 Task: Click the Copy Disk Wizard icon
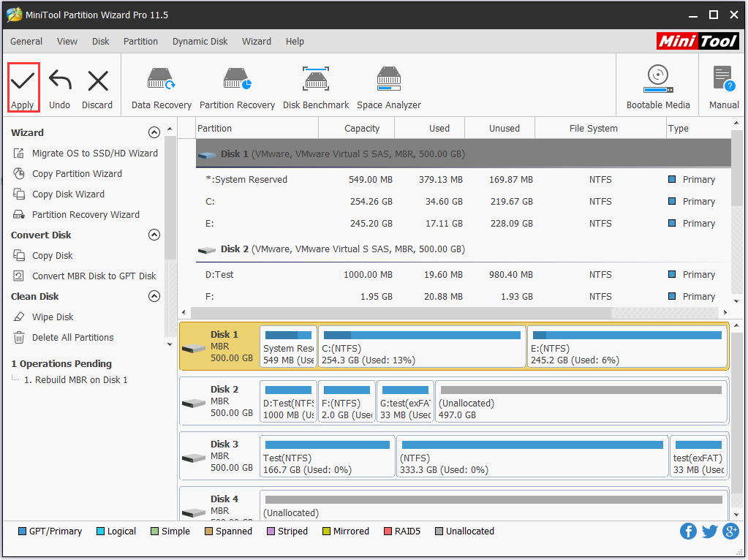click(19, 194)
